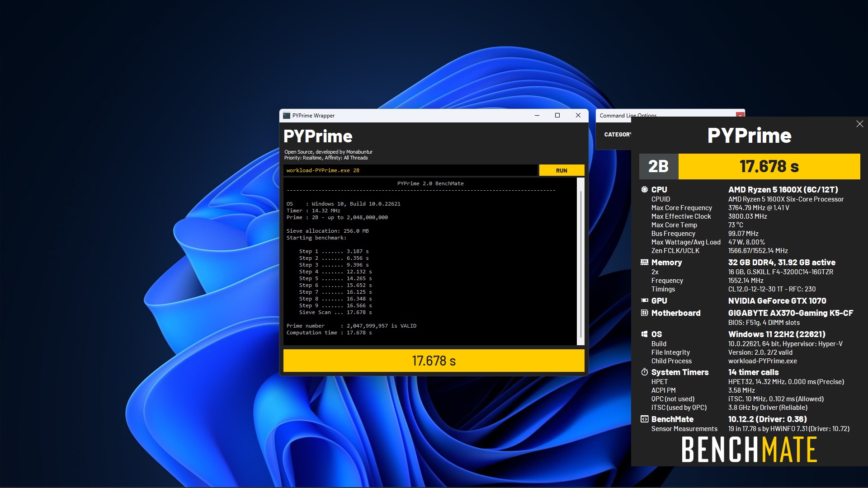
Task: Click the workload-PYPrime.exe 2B command field
Action: click(x=410, y=170)
